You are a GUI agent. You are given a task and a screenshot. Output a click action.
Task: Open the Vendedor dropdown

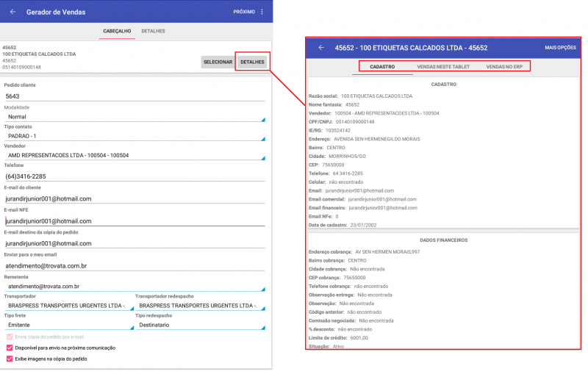(135, 155)
